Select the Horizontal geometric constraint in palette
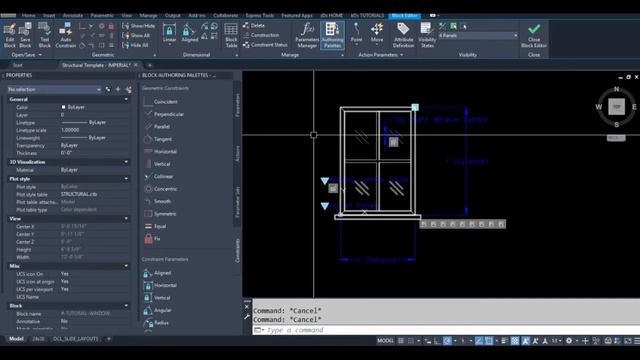 (160, 151)
